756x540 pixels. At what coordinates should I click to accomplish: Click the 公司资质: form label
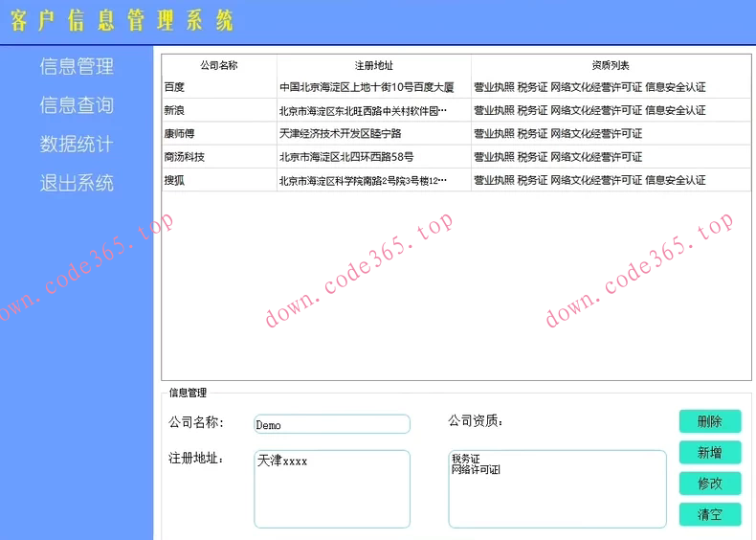(x=476, y=421)
